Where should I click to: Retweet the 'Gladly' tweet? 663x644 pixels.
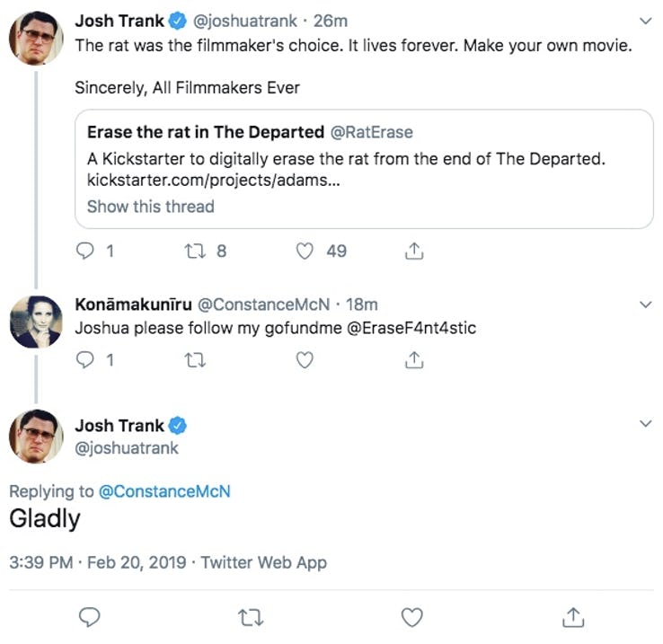tap(250, 617)
